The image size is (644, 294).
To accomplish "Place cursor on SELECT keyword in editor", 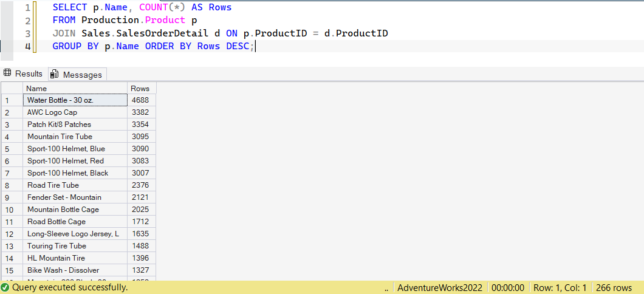I will [69, 7].
